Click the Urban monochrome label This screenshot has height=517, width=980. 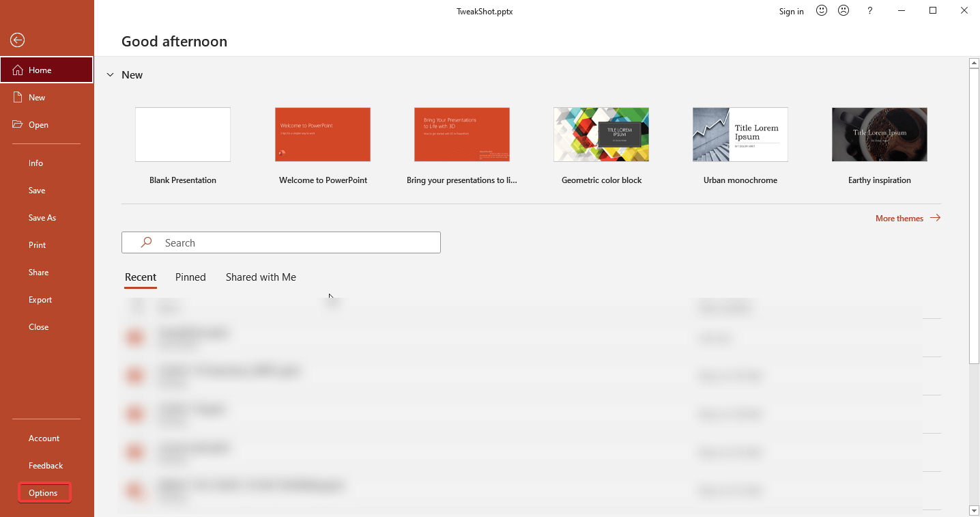740,180
